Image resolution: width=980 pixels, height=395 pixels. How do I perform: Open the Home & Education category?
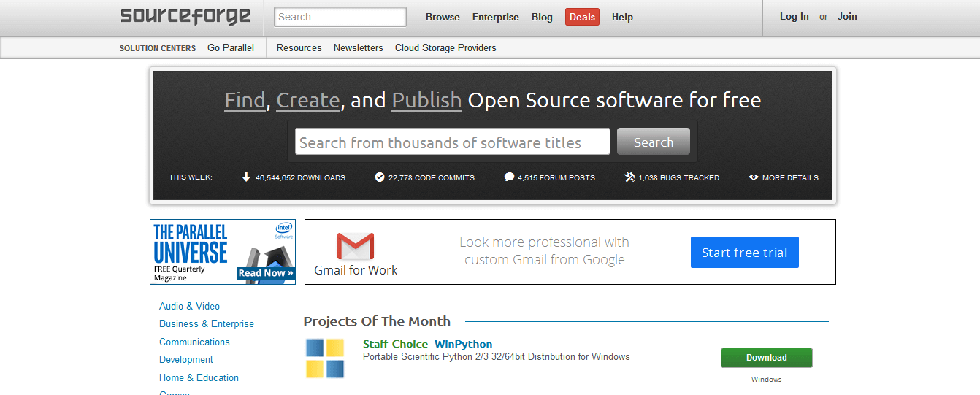tap(199, 377)
